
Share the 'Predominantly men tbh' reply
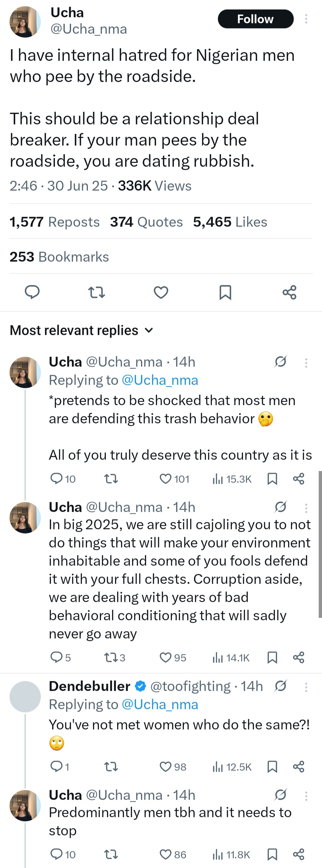coord(299,854)
